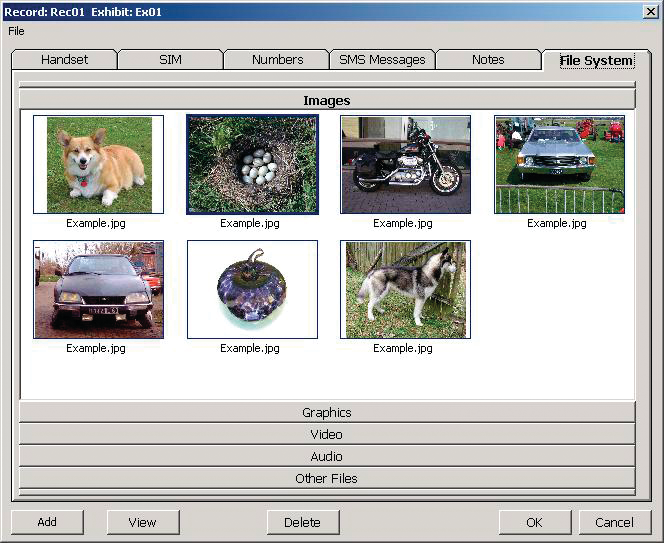
Task: Expand the Audio section
Action: [x=327, y=456]
